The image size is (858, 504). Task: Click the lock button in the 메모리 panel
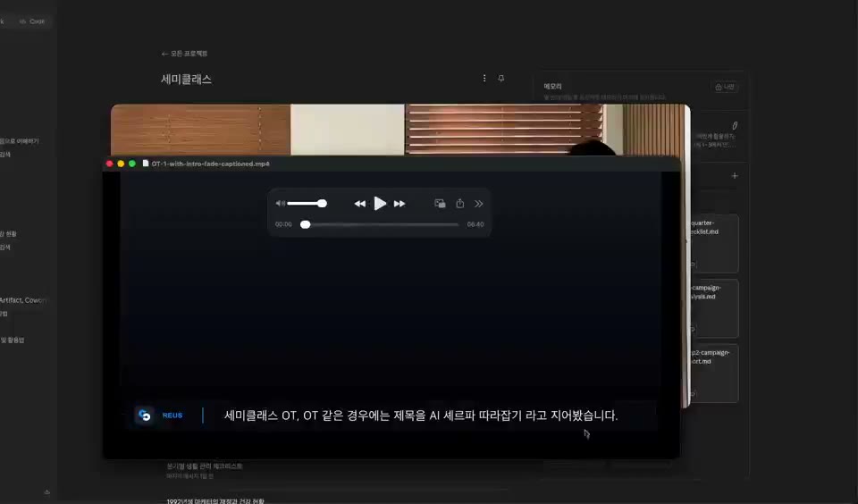[725, 87]
